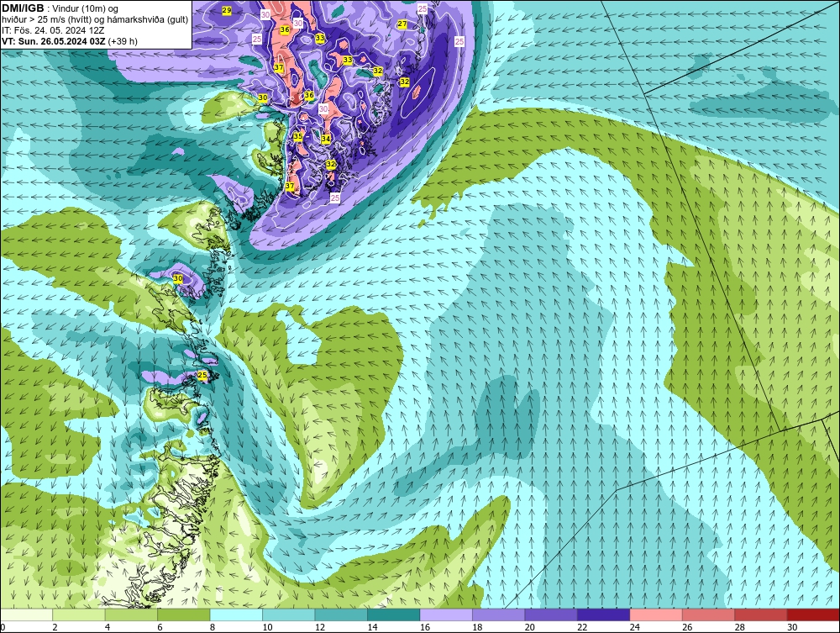Click legend tick label '8'
This screenshot has width=840, height=633.
pos(213,627)
